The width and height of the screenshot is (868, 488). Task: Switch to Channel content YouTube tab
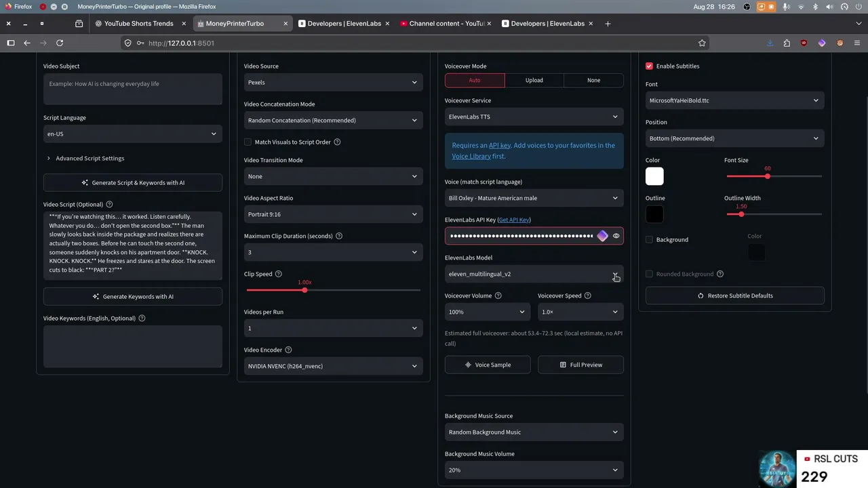pos(447,24)
